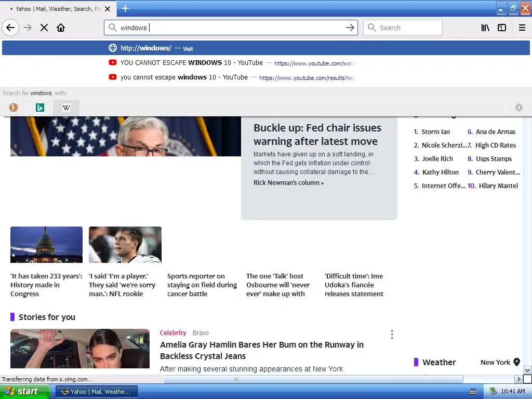Open trending topic Storm Ian

tap(436, 131)
